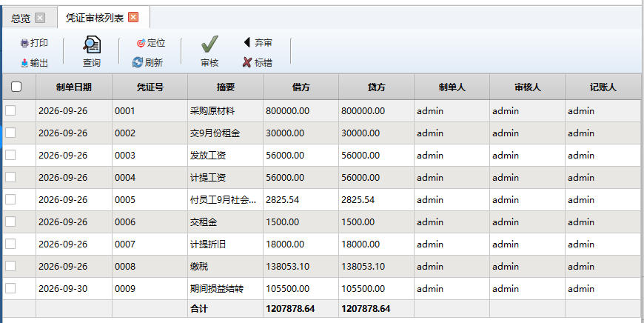The height and width of the screenshot is (323, 644).
Task: Click credit amount 30000.00 in row 0002
Action: point(377,133)
